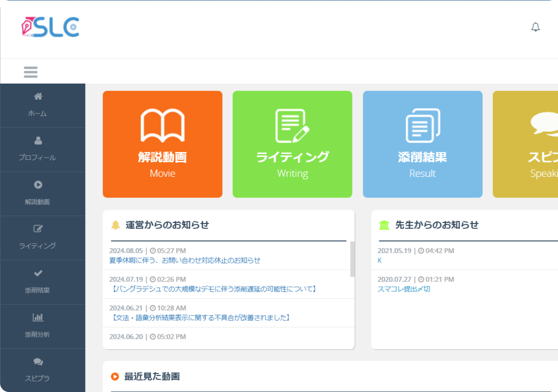Open the バングラデシュ demo delay notice
Image resolution: width=558 pixels, height=392 pixels.
(x=213, y=289)
